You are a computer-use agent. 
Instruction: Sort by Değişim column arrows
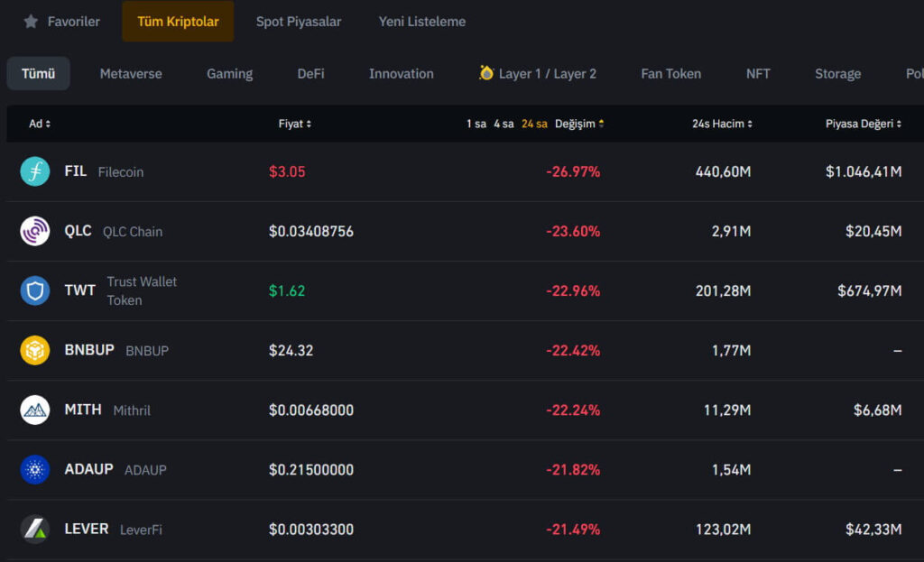point(601,124)
